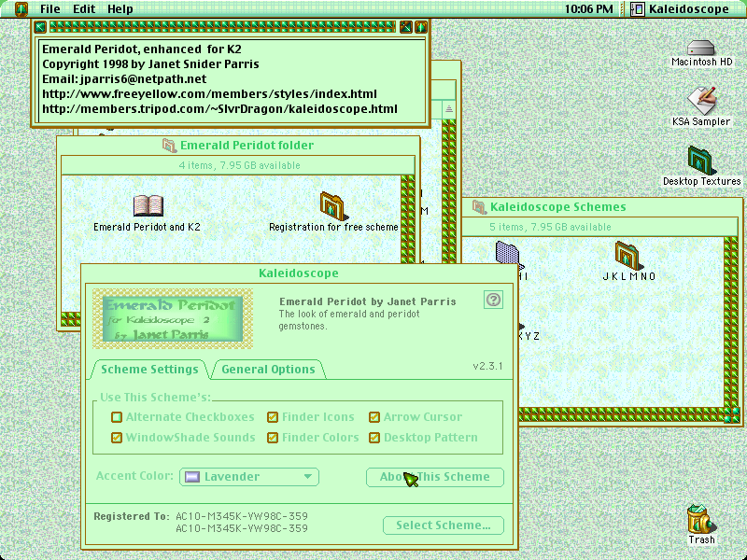Click the horizontal scrollbar of Kaleidoscope Schemes window

[621, 414]
